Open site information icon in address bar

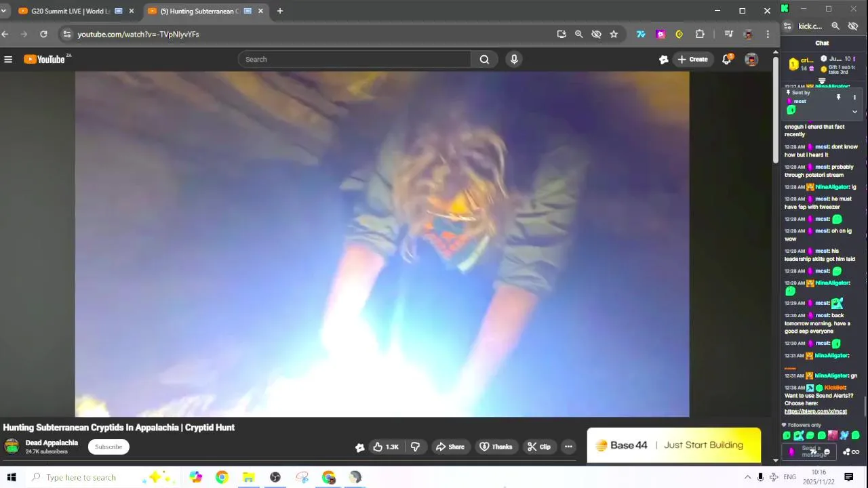pyautogui.click(x=66, y=34)
